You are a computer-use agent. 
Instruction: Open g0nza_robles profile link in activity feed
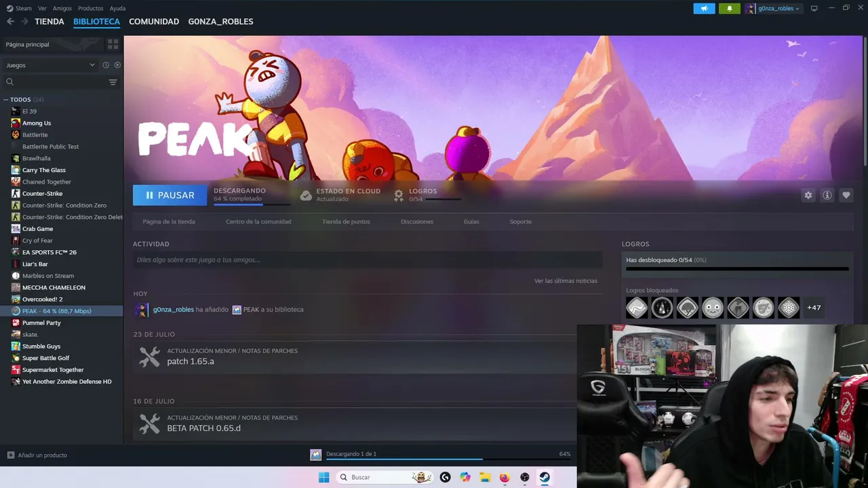click(x=174, y=310)
